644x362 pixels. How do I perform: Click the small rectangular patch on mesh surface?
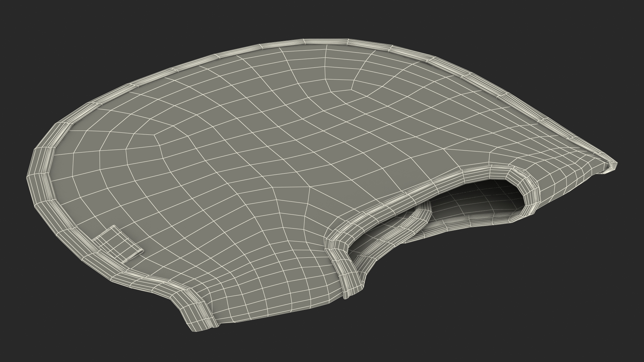coord(118,244)
